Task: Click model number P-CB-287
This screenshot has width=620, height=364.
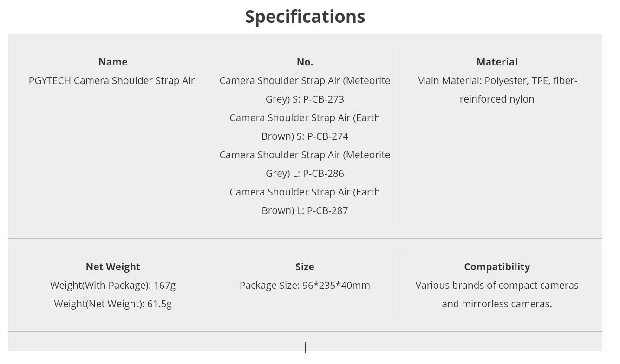Action: [x=327, y=210]
